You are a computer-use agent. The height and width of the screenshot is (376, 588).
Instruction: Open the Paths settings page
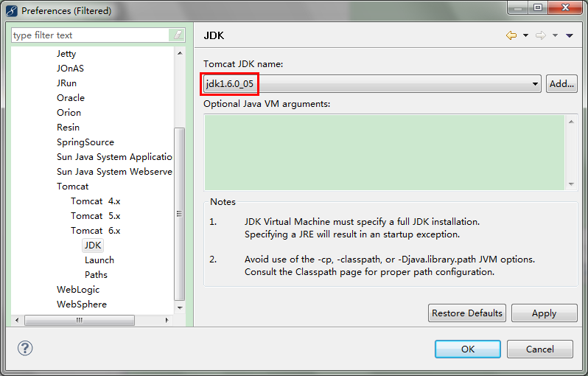(x=96, y=275)
